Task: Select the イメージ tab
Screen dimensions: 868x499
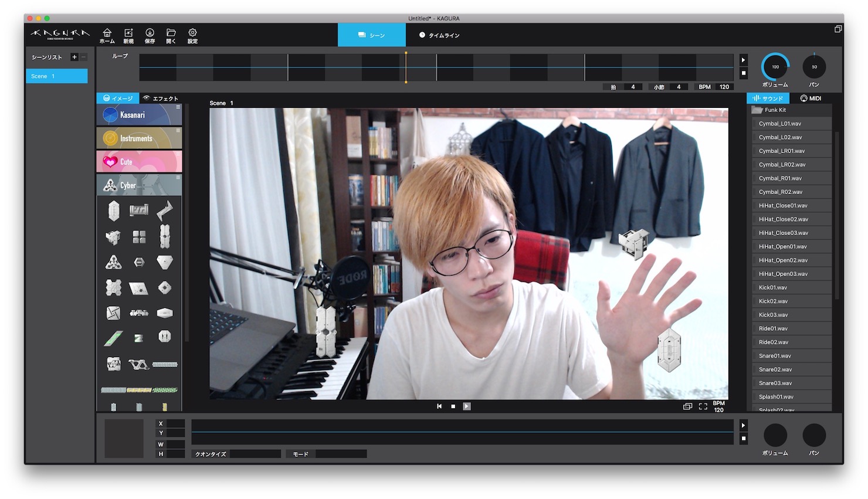Action: coord(118,99)
